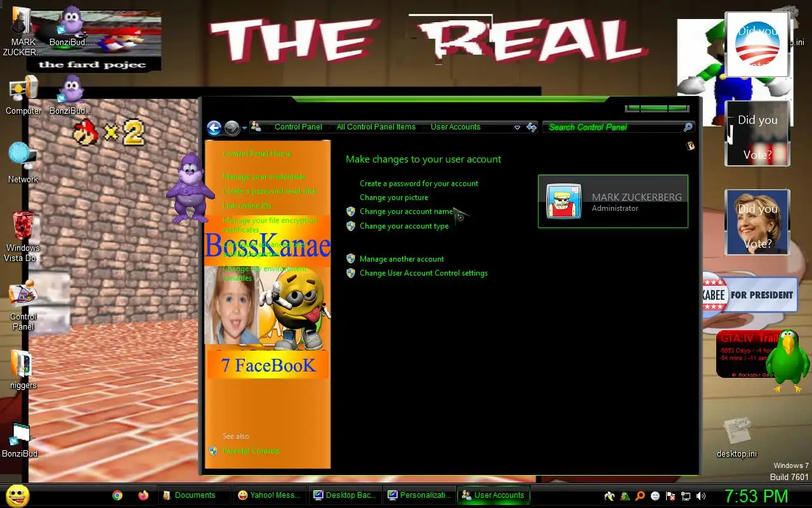Open Manage another account

coord(402,259)
